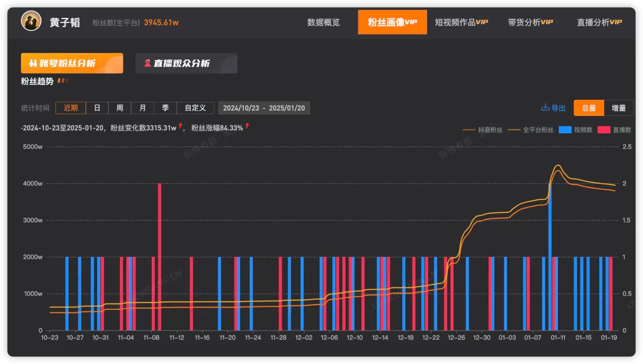Screen dimensions: 643x364
Task: Toggle 抖音粉丝 line in chart legend
Action: pos(482,130)
